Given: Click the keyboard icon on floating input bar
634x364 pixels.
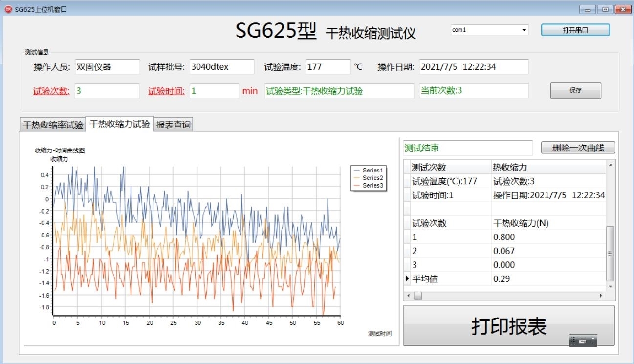Looking at the screenshot, I should click(582, 342).
